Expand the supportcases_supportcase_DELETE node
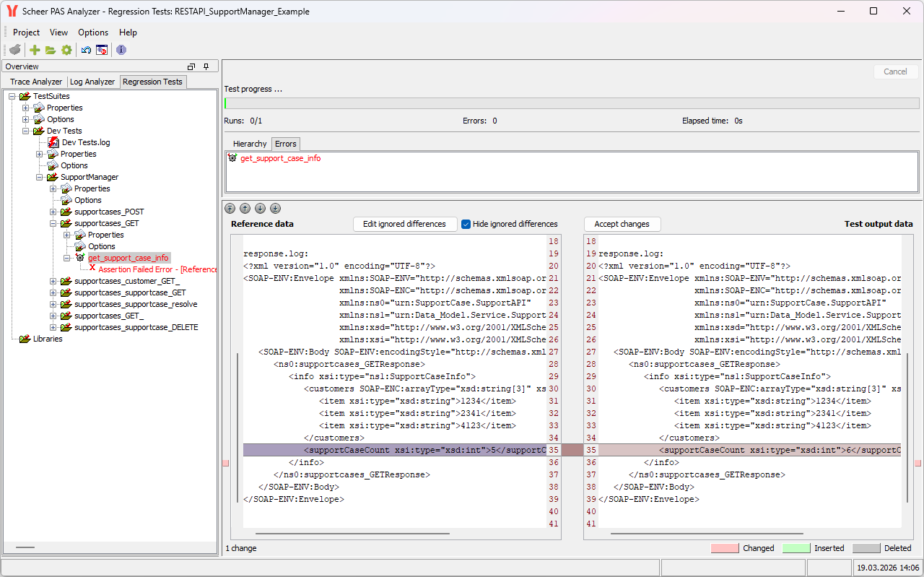Screen dimensions: 924x577 pyautogui.click(x=53, y=327)
